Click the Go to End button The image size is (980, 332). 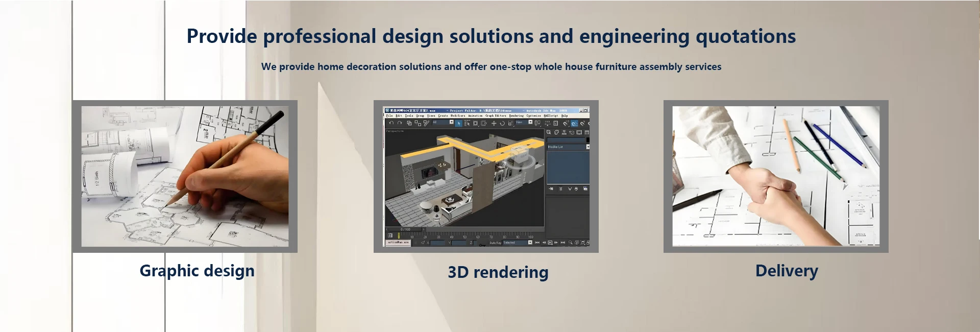562,243
